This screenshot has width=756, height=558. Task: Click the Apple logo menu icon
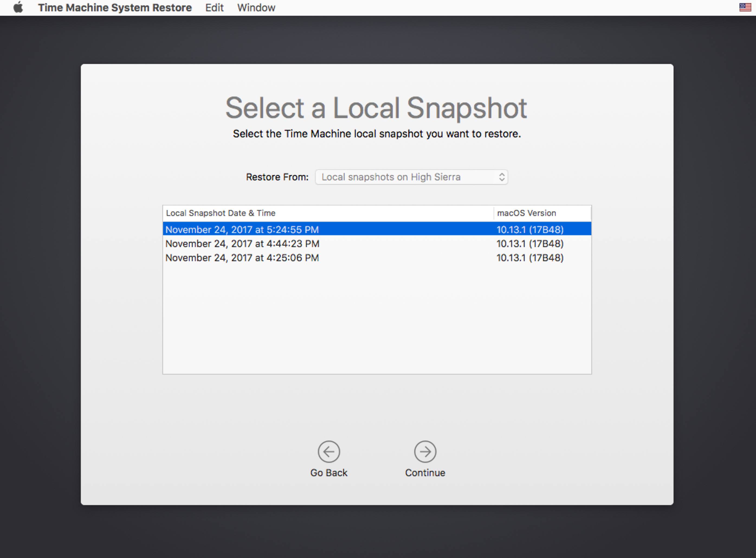18,7
